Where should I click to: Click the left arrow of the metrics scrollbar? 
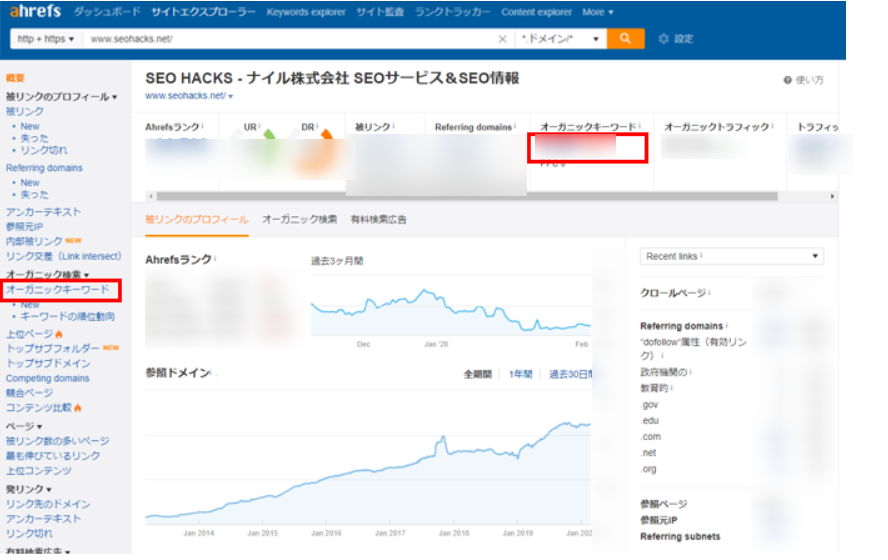pos(150,196)
